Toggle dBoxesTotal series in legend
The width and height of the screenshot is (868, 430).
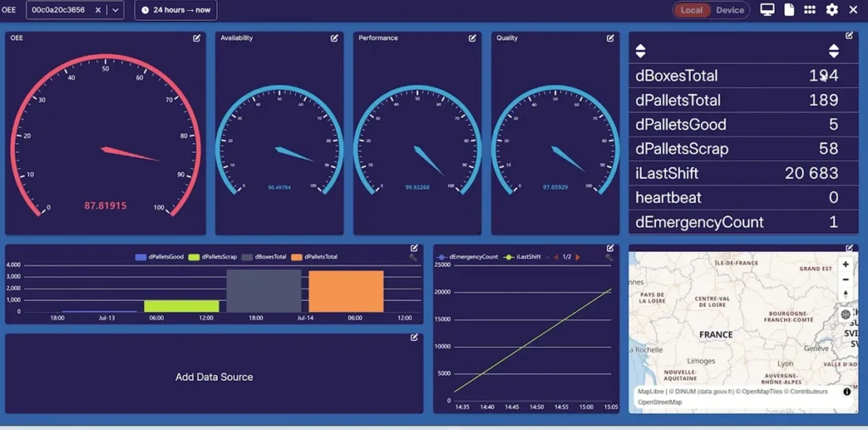[x=264, y=257]
